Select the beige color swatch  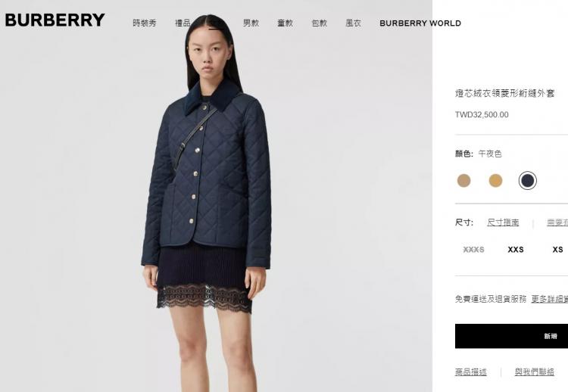[463, 180]
